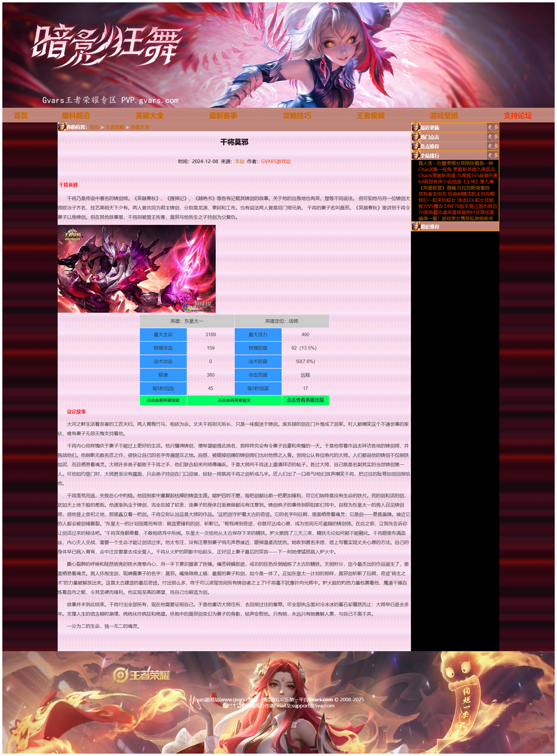
Task: Open 攻略技巧 navigation item
Action: [297, 116]
